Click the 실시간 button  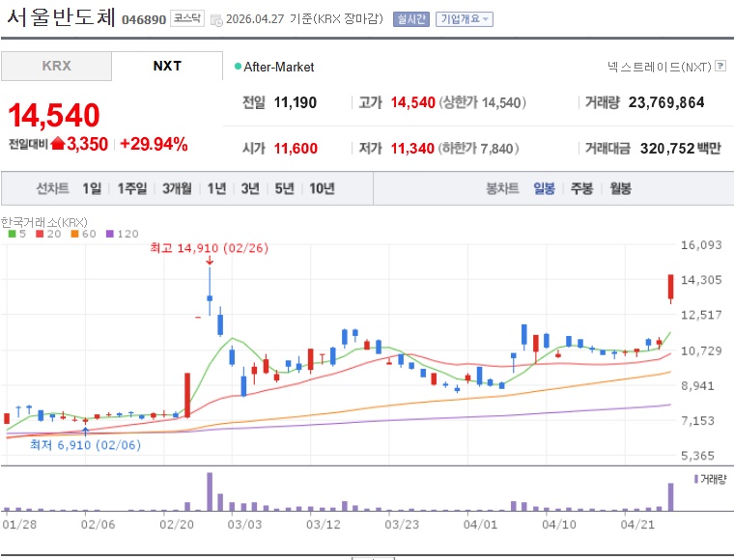pos(411,19)
